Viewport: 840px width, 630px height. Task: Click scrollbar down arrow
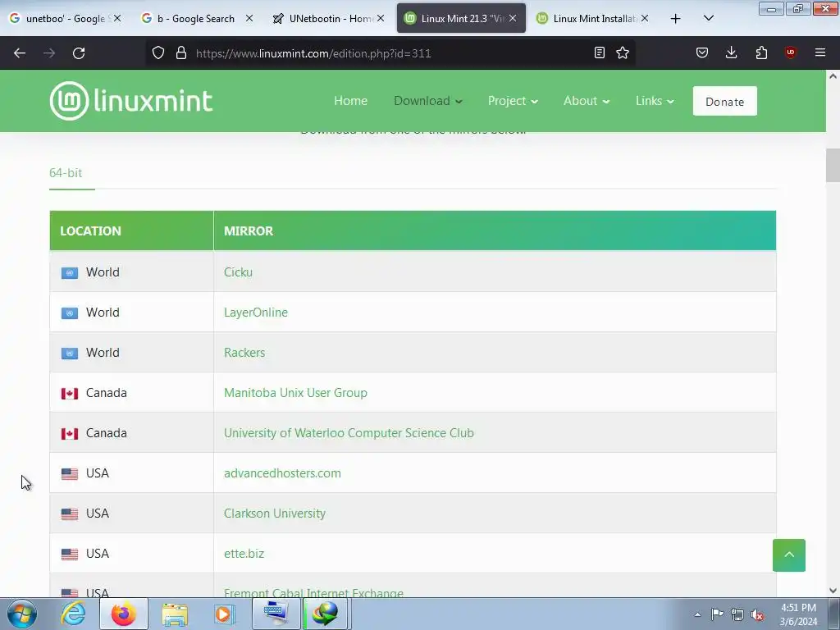tap(833, 591)
